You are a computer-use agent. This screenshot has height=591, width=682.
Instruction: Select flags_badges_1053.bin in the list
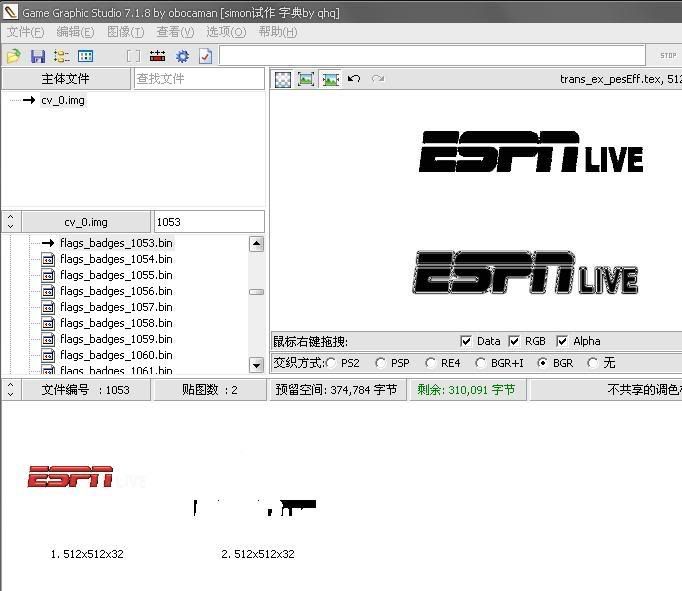116,243
